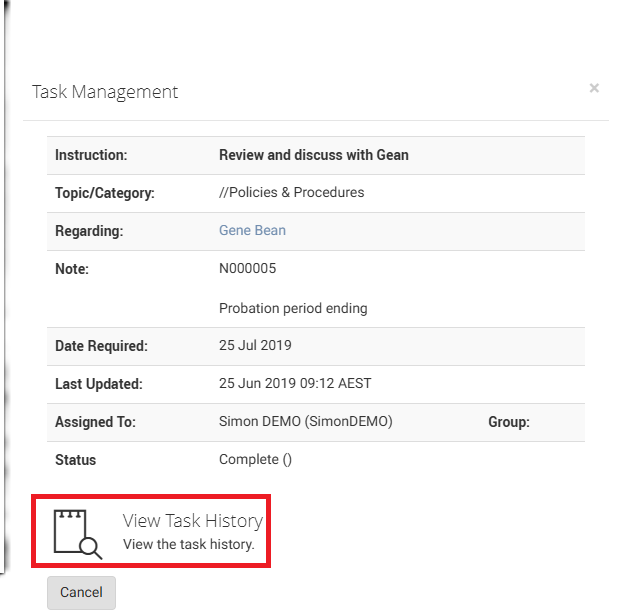Screen dimensions: 622x613
Task: Click the '//Policies & Procedures' category value
Action: [x=291, y=192]
